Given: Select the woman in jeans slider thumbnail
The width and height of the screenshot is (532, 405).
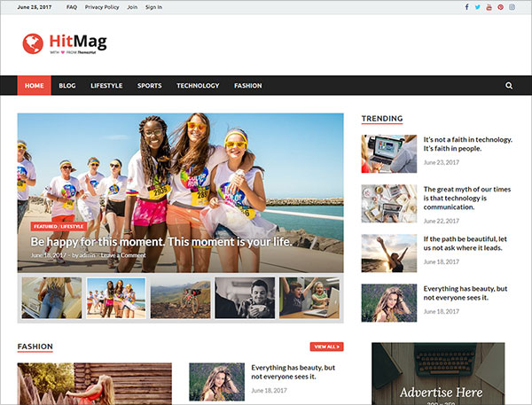Looking at the screenshot, I should (51, 298).
